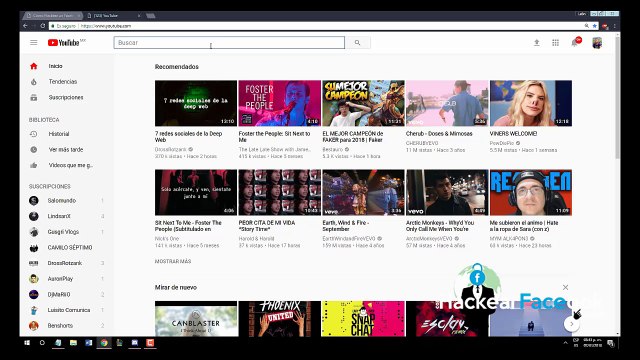Click the LindsanX channel avatar

coord(33,216)
